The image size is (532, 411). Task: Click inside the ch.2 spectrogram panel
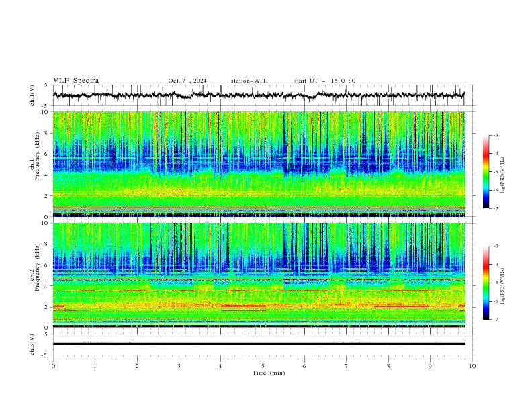(259, 275)
